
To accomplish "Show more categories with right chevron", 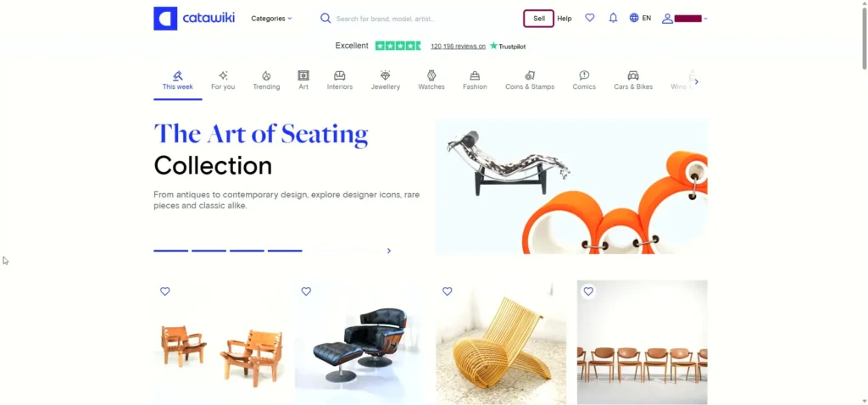I will click(x=697, y=82).
